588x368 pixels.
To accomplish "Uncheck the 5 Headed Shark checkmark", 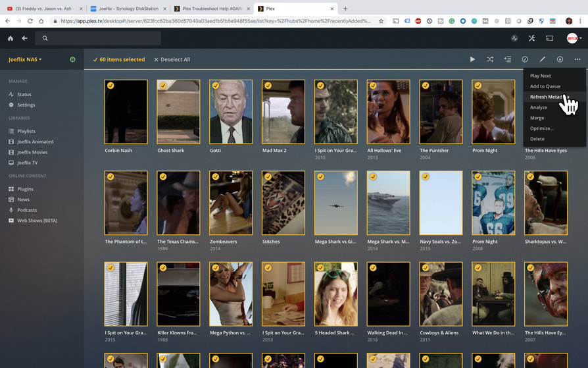I will pyautogui.click(x=320, y=268).
